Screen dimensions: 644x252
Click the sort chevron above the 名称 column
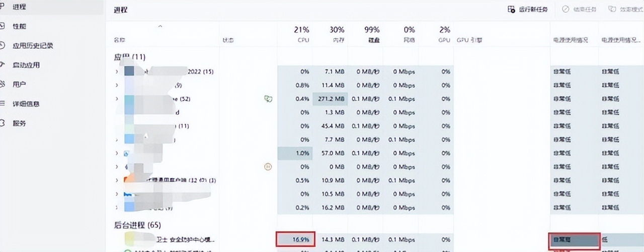pyautogui.click(x=160, y=26)
